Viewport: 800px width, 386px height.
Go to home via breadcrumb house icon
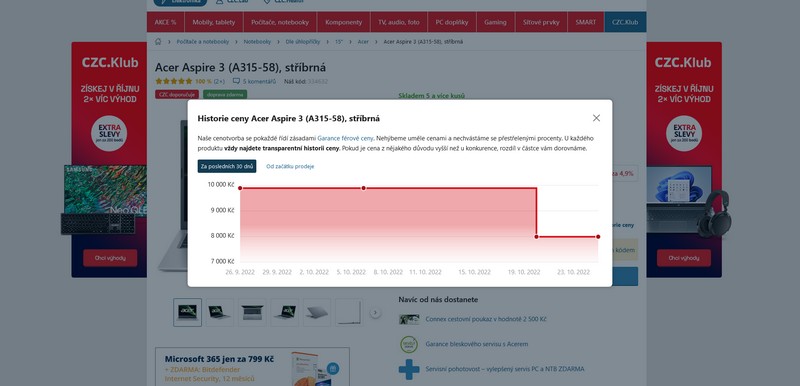pyautogui.click(x=158, y=42)
